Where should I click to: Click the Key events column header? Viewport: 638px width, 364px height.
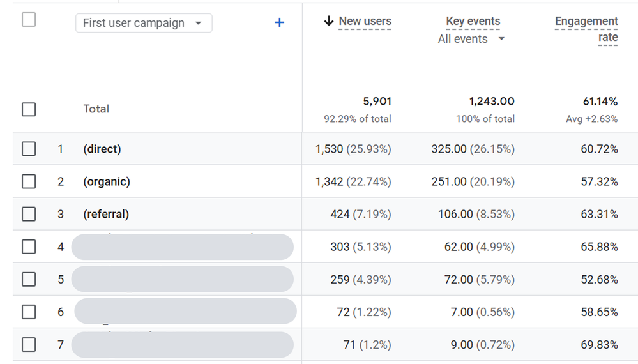click(x=473, y=21)
